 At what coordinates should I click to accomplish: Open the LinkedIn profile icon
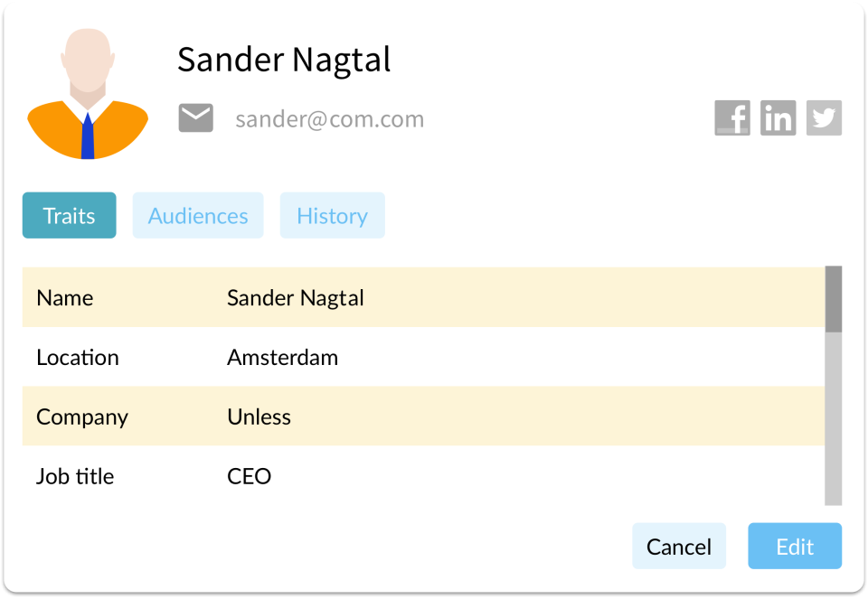(x=778, y=118)
